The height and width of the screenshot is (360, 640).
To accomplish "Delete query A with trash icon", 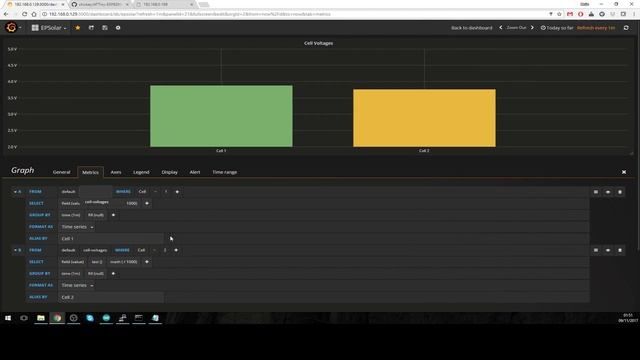I will [620, 192].
